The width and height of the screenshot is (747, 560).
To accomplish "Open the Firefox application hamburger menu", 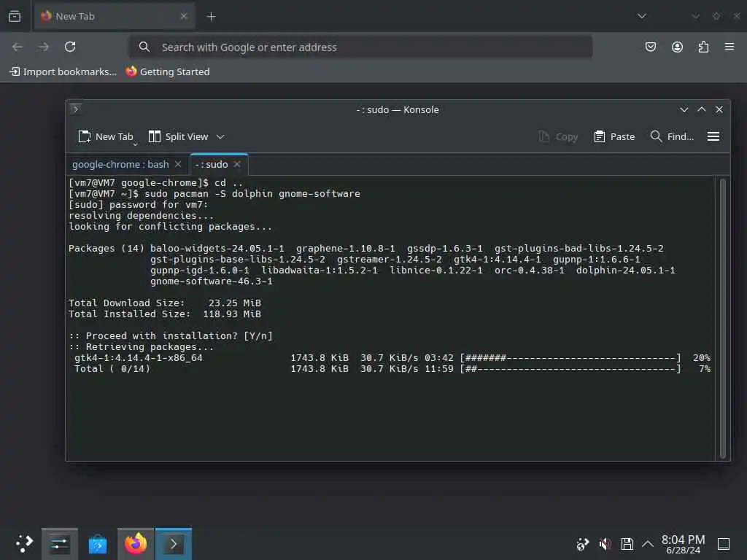I will (729, 47).
